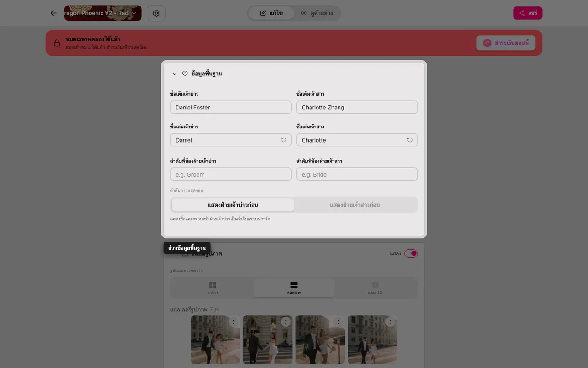Click the หมดเวลาทดลองใช้แล้ว banner heading
Image resolution: width=588 pixels, height=368 pixels.
point(93,39)
